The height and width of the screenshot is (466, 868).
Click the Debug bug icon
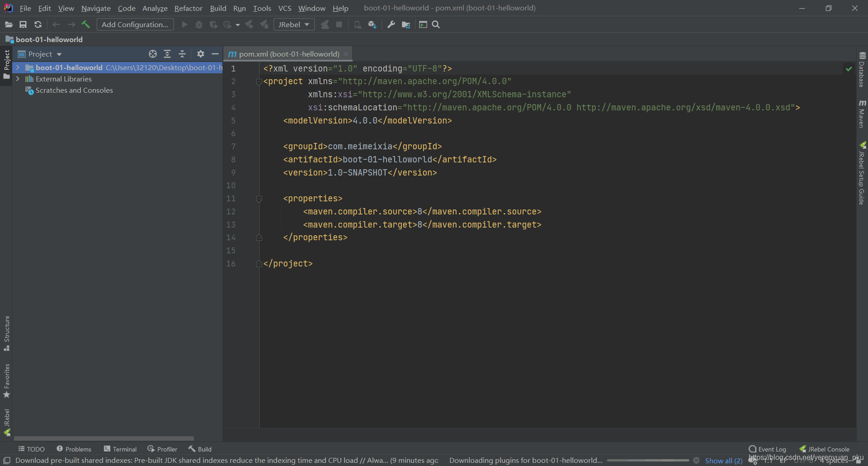(x=199, y=24)
